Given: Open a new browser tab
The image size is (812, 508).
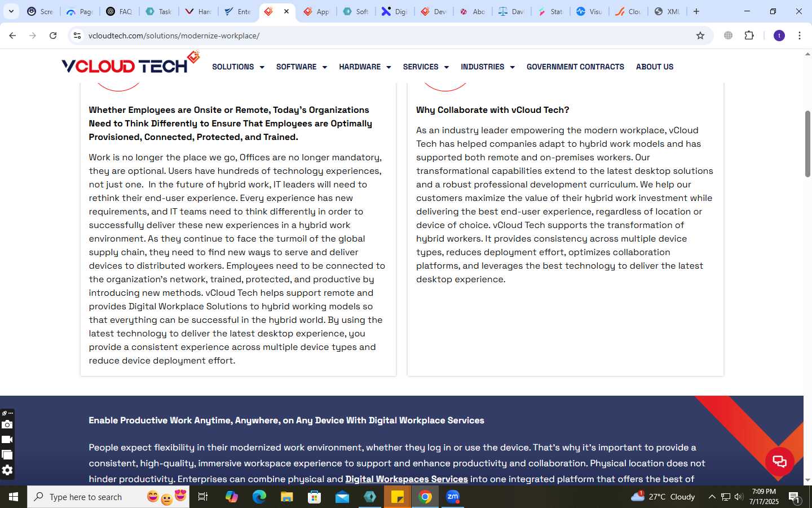Looking at the screenshot, I should [696, 11].
